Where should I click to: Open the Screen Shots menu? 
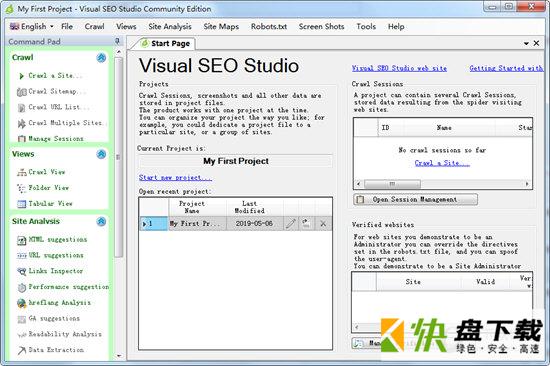pos(321,26)
